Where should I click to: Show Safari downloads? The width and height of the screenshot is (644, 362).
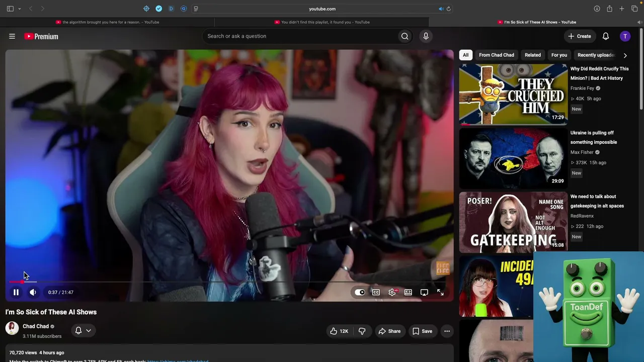click(x=597, y=9)
